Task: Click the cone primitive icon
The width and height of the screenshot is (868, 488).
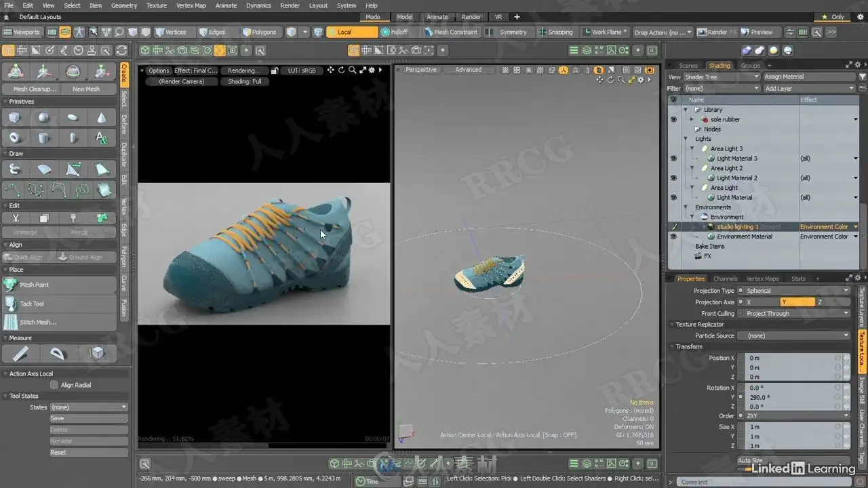Action: click(102, 118)
